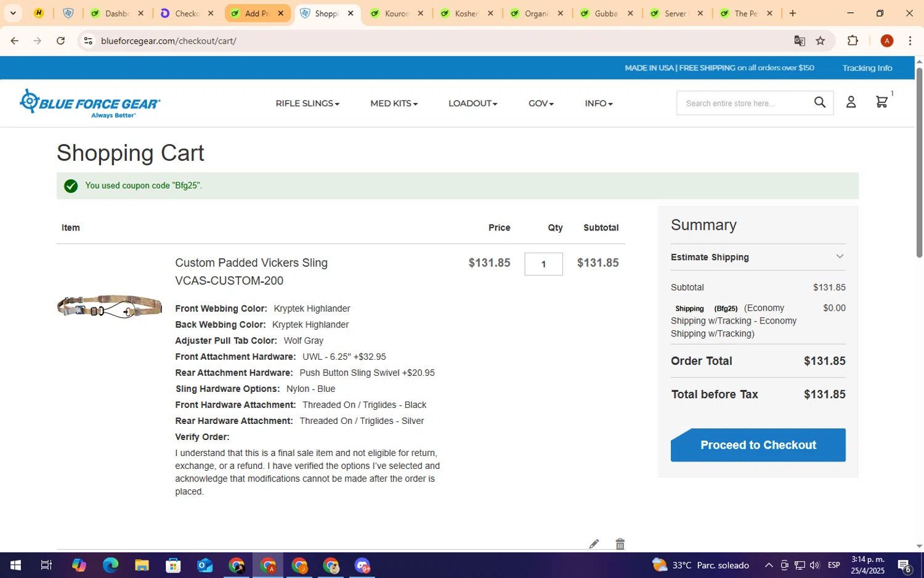Screen dimensions: 924x578
Task: Open notification center icon
Action: [x=904, y=565]
